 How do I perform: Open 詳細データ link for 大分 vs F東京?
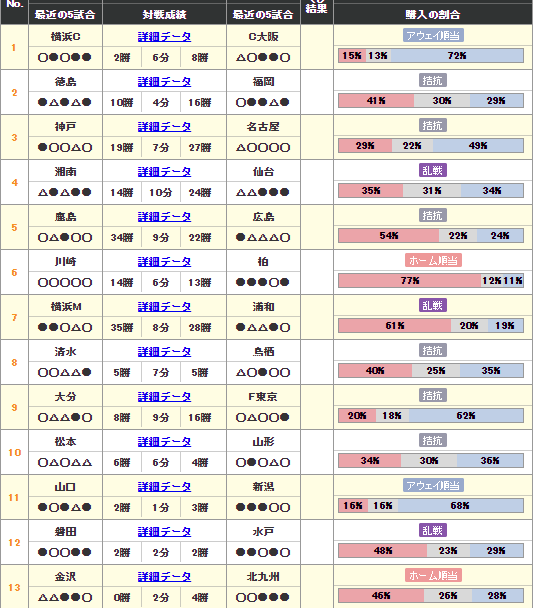point(164,397)
